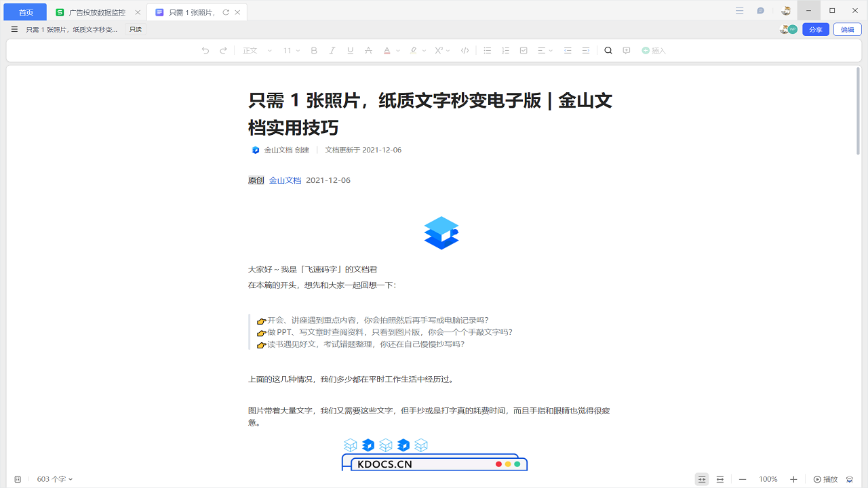868x488 pixels.
Task: Apply a numbered list from the toolbar
Action: (x=505, y=50)
